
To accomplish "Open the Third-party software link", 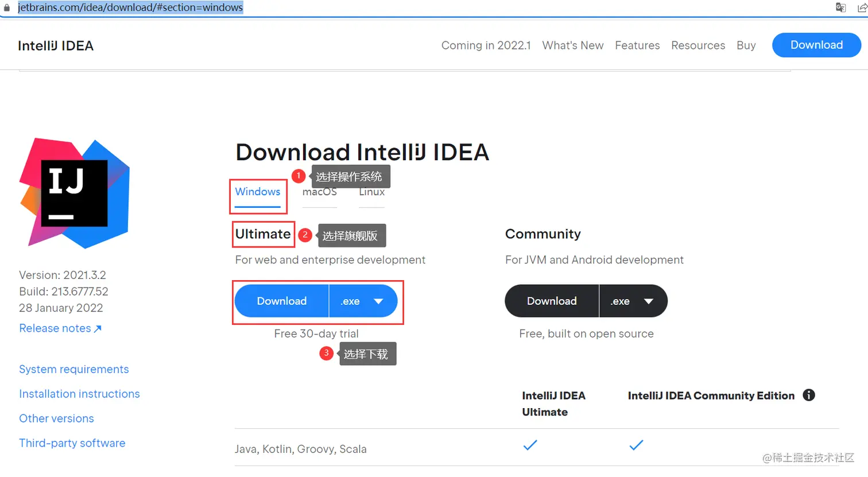I will [72, 443].
